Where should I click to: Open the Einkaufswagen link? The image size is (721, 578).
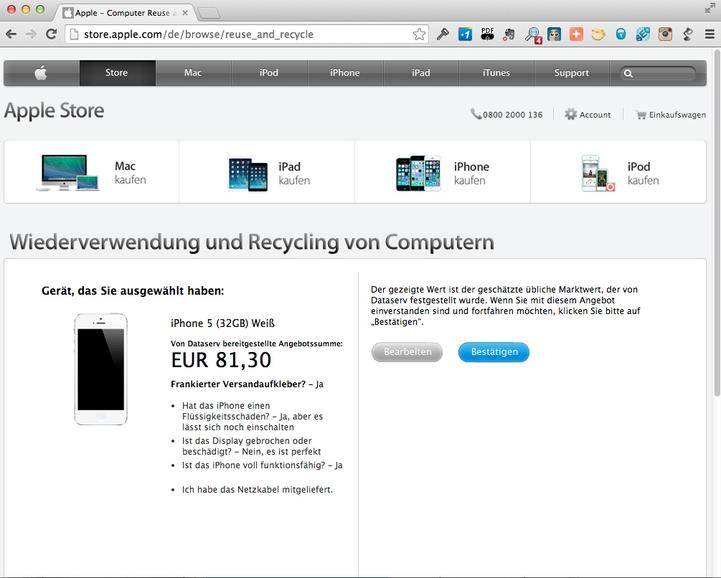click(677, 114)
